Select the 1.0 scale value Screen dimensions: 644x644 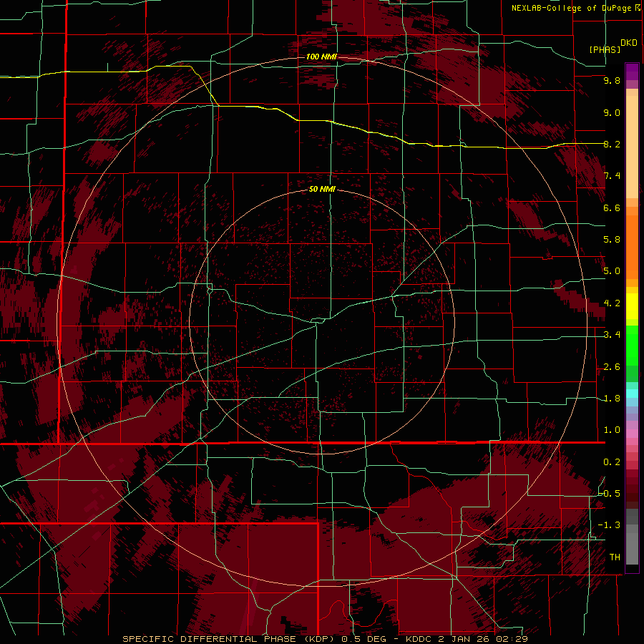612,430
